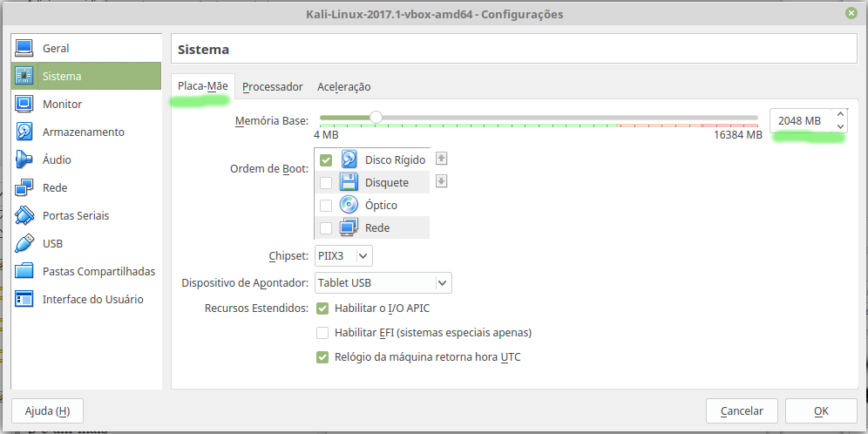The image size is (868, 434).
Task: Toggle Habilitar EFI checkbox
Action: point(322,333)
